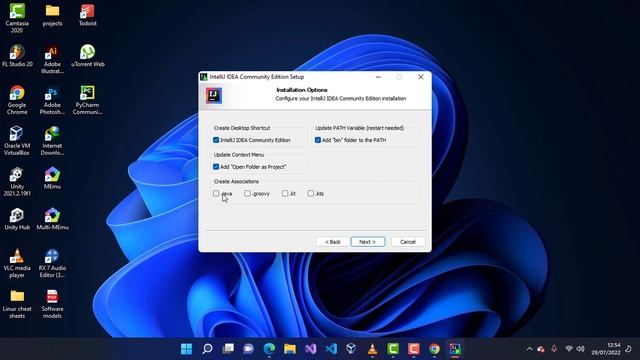Click IntelliJ installer taskbar icon
The image size is (640, 360).
(x=455, y=349)
